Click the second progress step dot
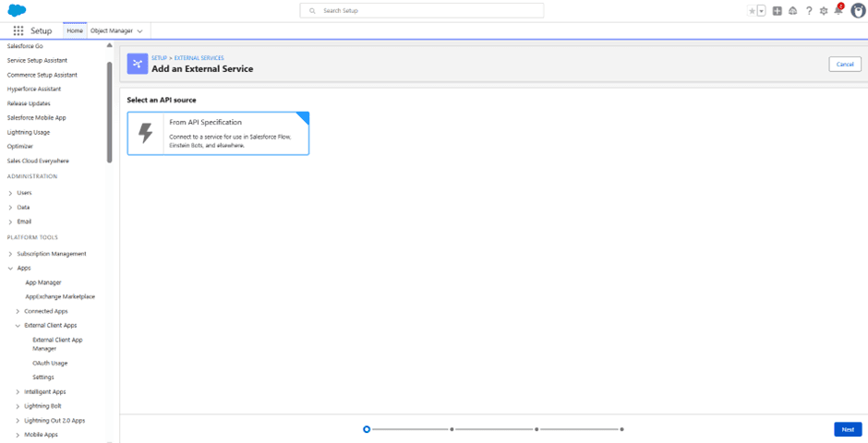Screen dimensions: 868x443 [452, 428]
